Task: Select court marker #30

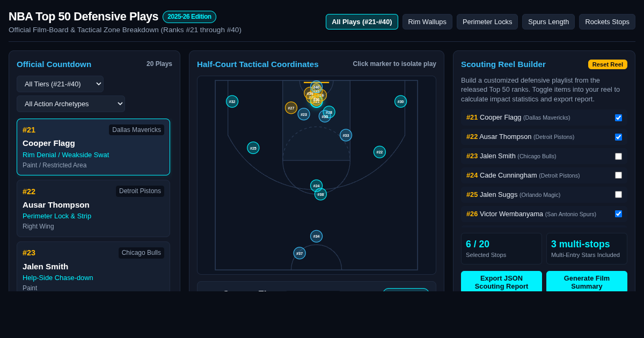Action: click(400, 101)
